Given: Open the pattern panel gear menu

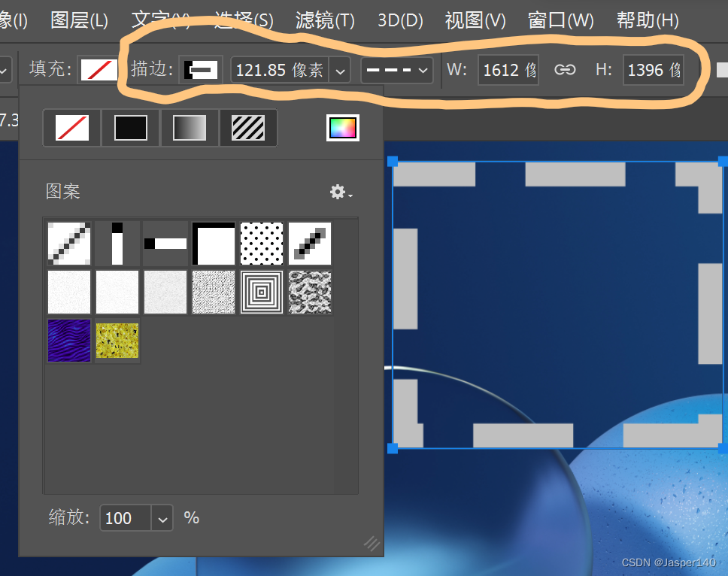Looking at the screenshot, I should [x=341, y=192].
